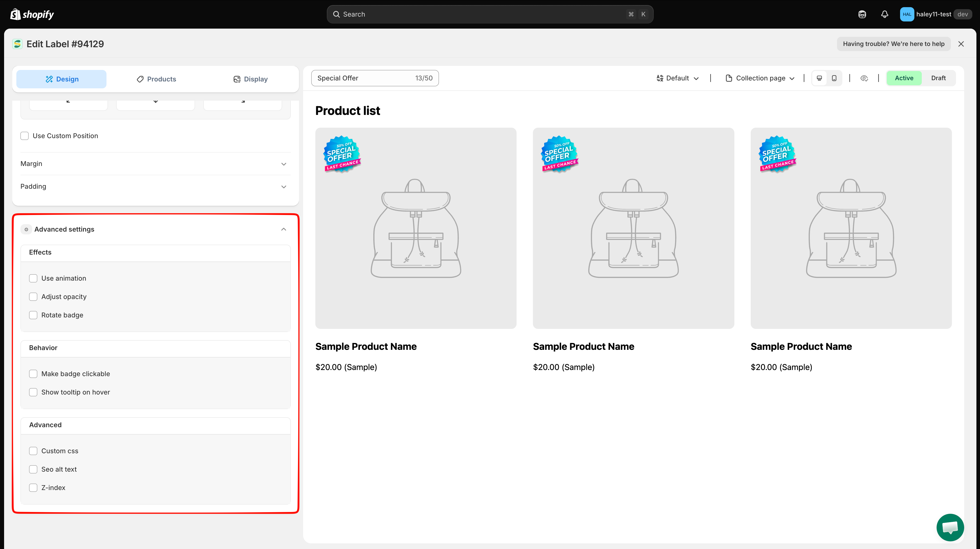Click the Shopify search bar
Image resolution: width=980 pixels, height=549 pixels.
coord(490,14)
